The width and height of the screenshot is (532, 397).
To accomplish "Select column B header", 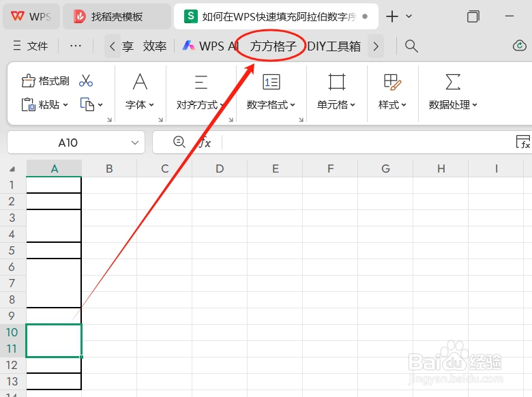I will (x=109, y=168).
